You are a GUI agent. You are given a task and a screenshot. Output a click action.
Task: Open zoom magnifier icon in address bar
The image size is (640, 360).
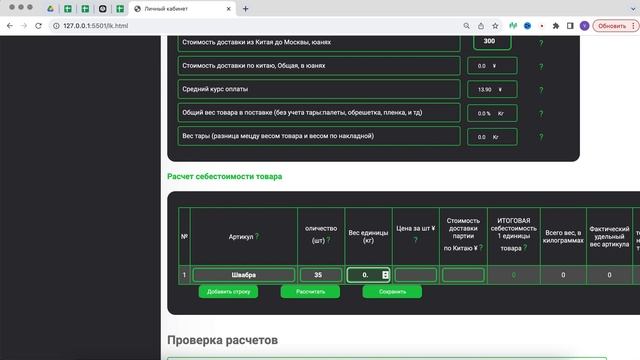coord(467,26)
